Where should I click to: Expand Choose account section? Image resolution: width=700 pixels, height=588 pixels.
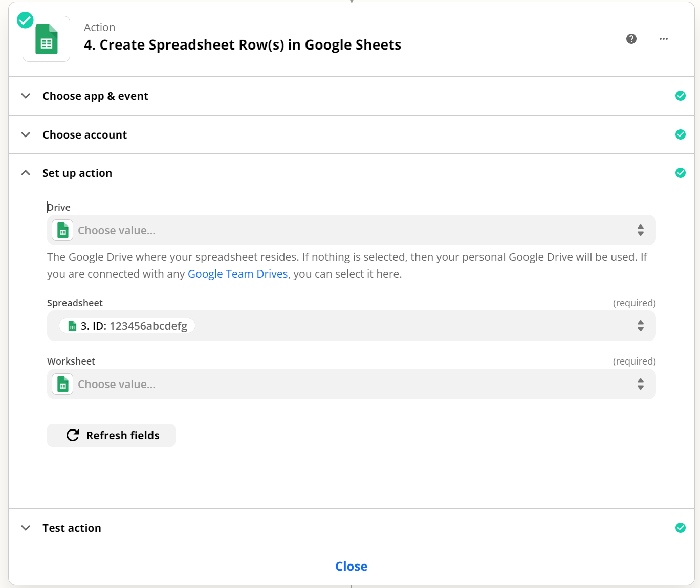coord(26,134)
